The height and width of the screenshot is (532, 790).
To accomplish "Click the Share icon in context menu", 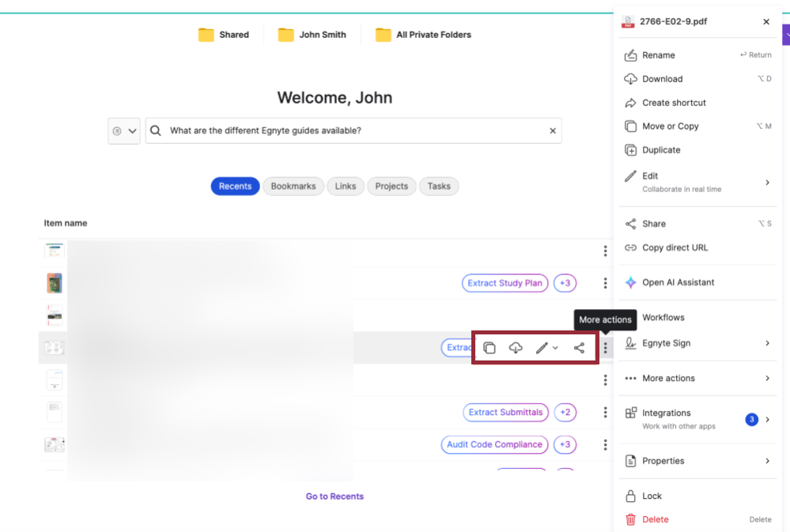I will (x=630, y=224).
